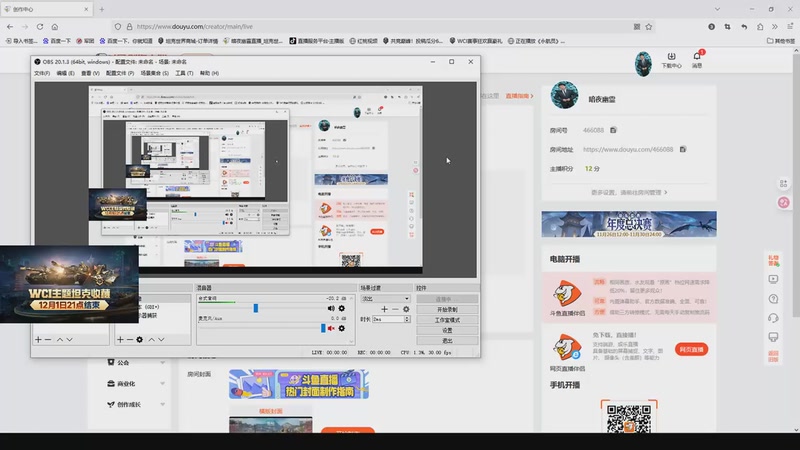Click the transition duration stepper arrows
The image size is (800, 450).
tap(407, 319)
